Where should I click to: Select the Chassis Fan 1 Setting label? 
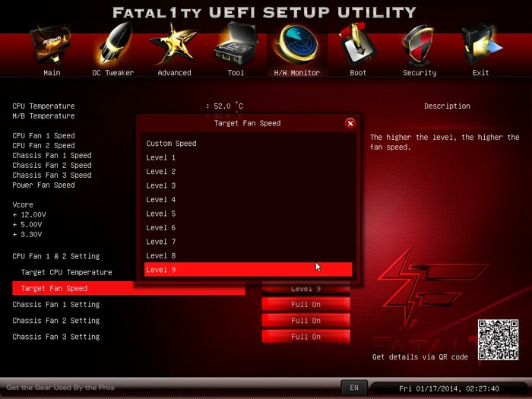click(x=56, y=304)
